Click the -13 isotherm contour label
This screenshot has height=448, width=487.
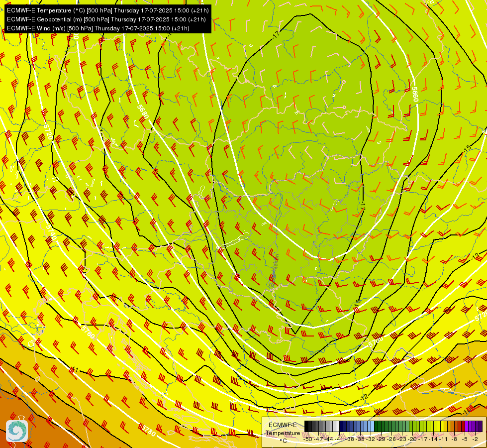click(476, 257)
